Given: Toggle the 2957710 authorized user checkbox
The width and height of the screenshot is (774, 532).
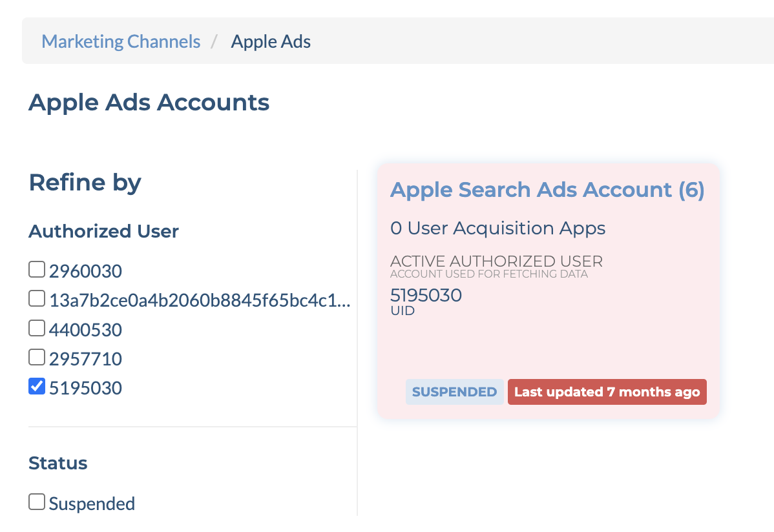Looking at the screenshot, I should point(37,357).
